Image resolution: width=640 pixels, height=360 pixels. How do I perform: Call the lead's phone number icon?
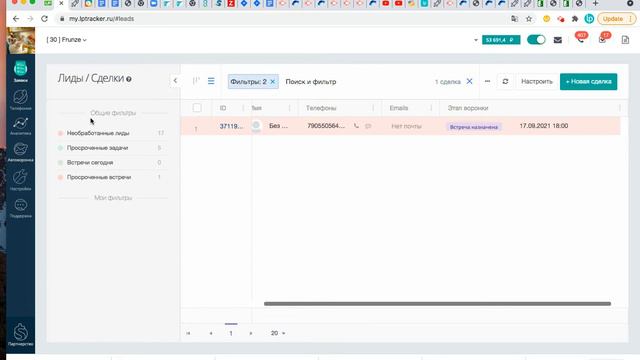coord(356,126)
